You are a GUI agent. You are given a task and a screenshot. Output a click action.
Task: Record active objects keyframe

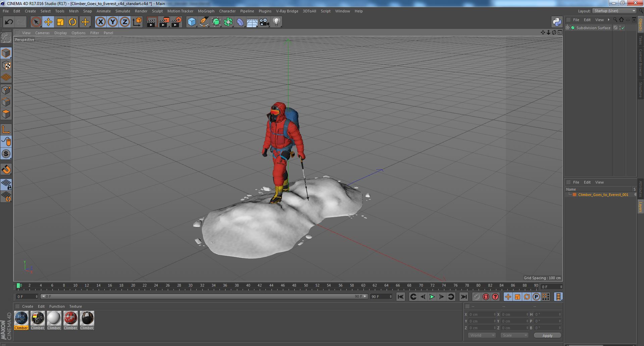(477, 297)
